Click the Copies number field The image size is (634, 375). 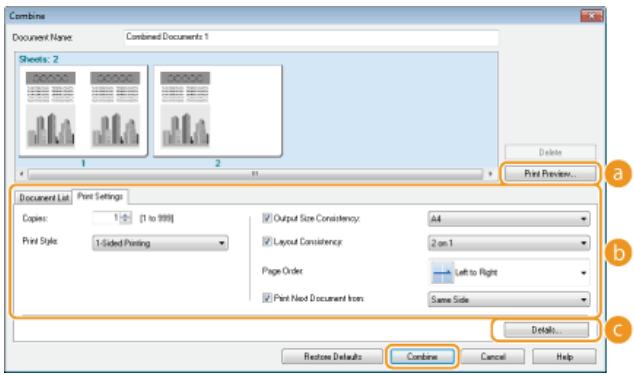106,218
